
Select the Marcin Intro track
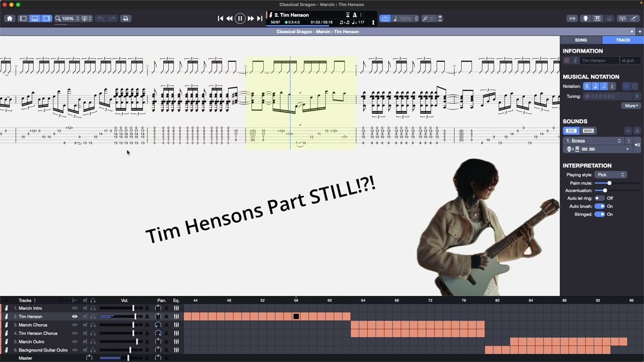pyautogui.click(x=30, y=308)
